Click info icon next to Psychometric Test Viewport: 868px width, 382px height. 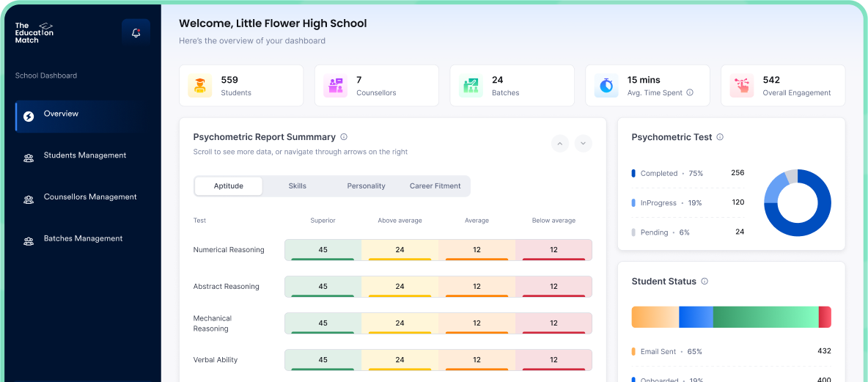(720, 137)
